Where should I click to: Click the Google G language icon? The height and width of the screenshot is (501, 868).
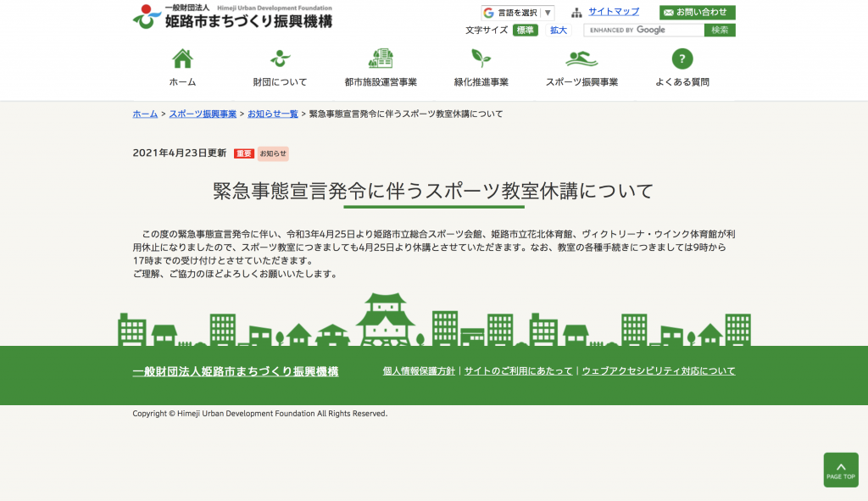point(488,13)
